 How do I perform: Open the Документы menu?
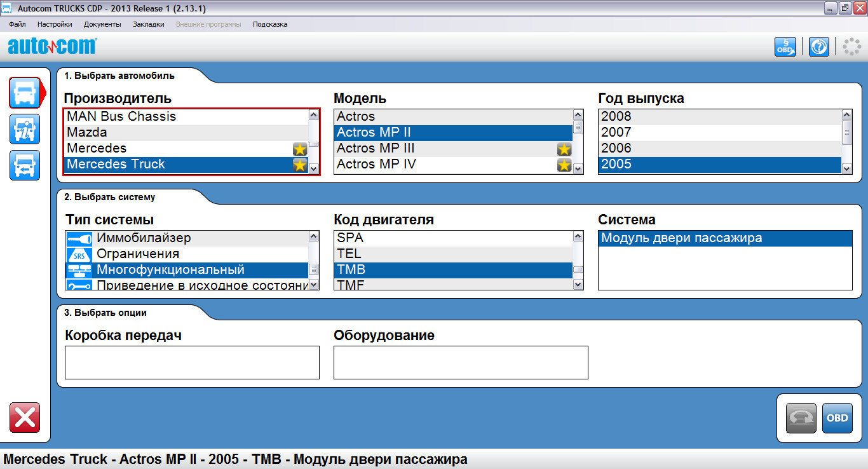click(102, 24)
